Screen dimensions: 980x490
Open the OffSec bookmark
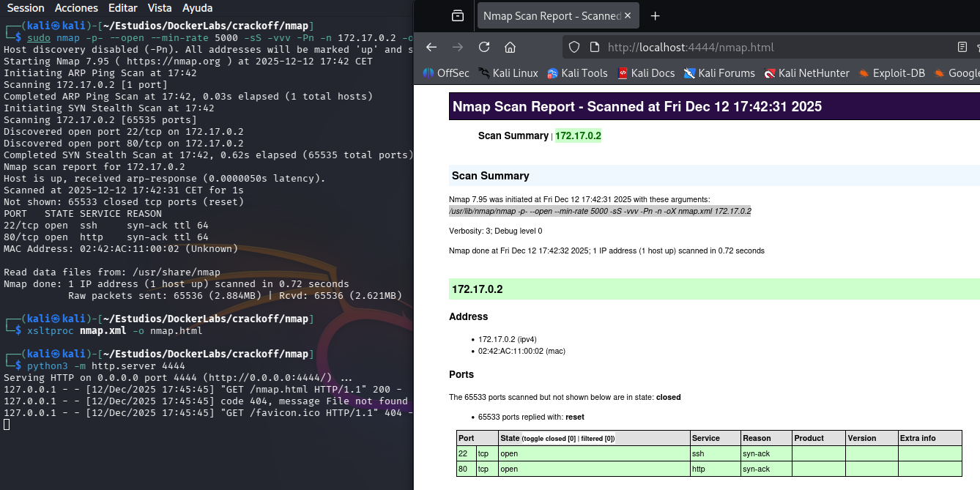446,73
